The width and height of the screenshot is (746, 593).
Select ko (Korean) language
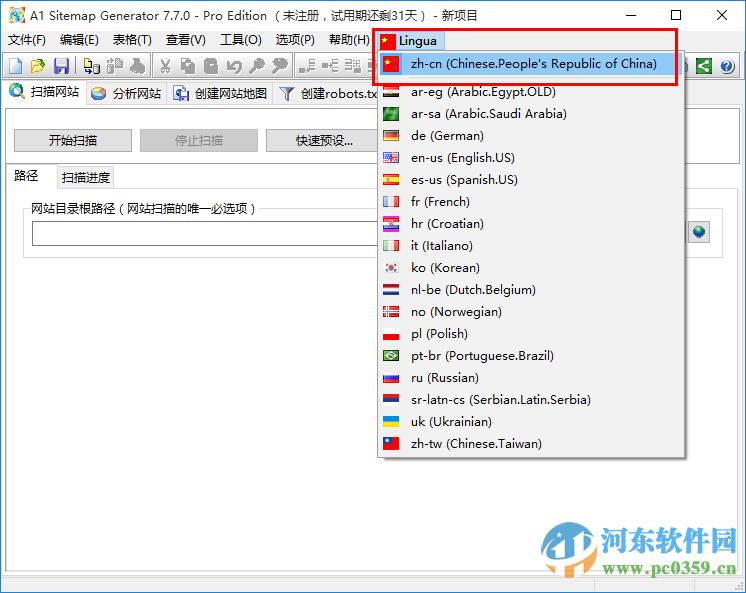[x=531, y=267]
